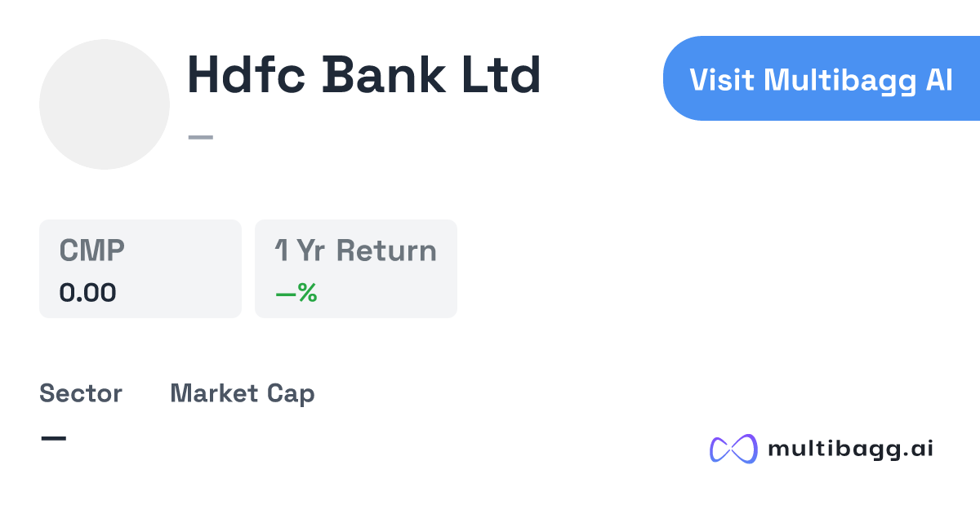This screenshot has height=514, width=980.
Task: Click the 0.00 value in the CMP card
Action: tap(88, 293)
